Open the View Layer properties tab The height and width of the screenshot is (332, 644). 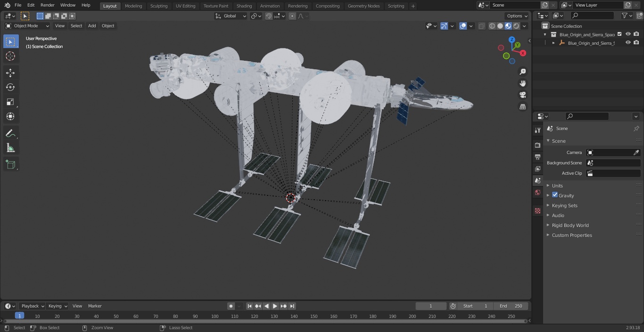(537, 169)
